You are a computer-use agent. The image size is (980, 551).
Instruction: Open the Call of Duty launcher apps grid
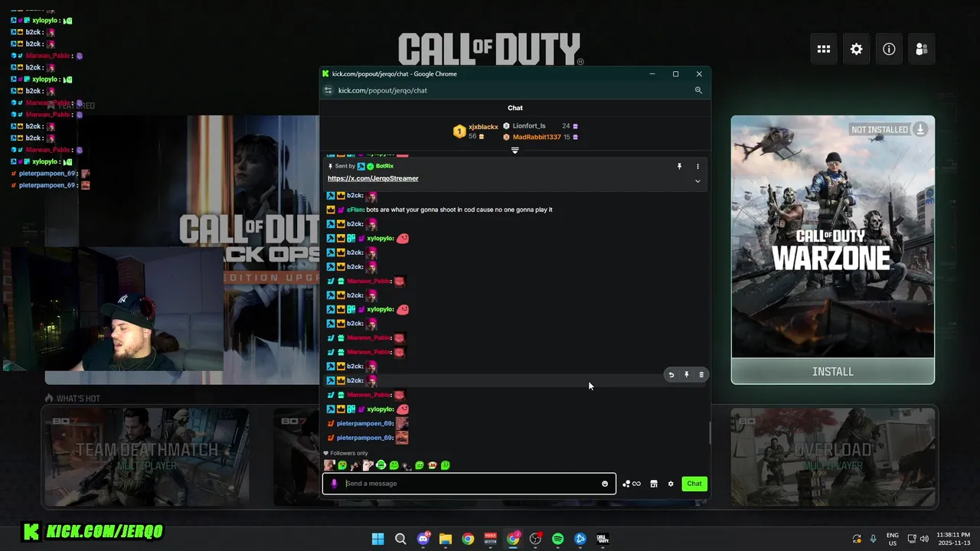pyautogui.click(x=824, y=49)
